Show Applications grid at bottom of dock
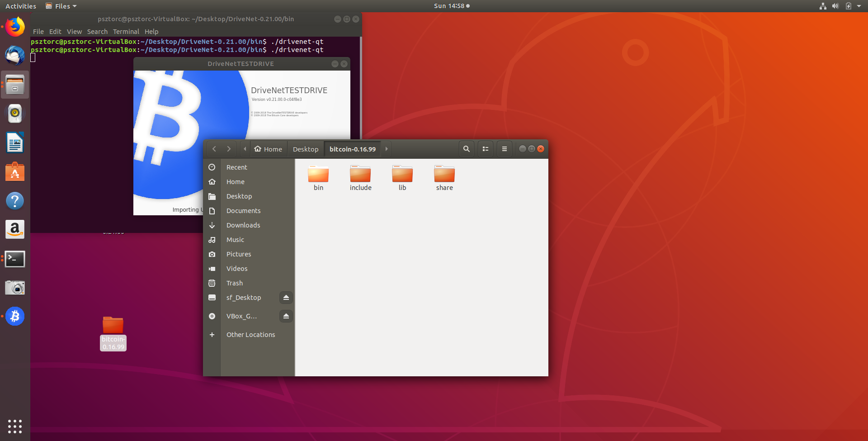This screenshot has width=868, height=441. [x=15, y=426]
